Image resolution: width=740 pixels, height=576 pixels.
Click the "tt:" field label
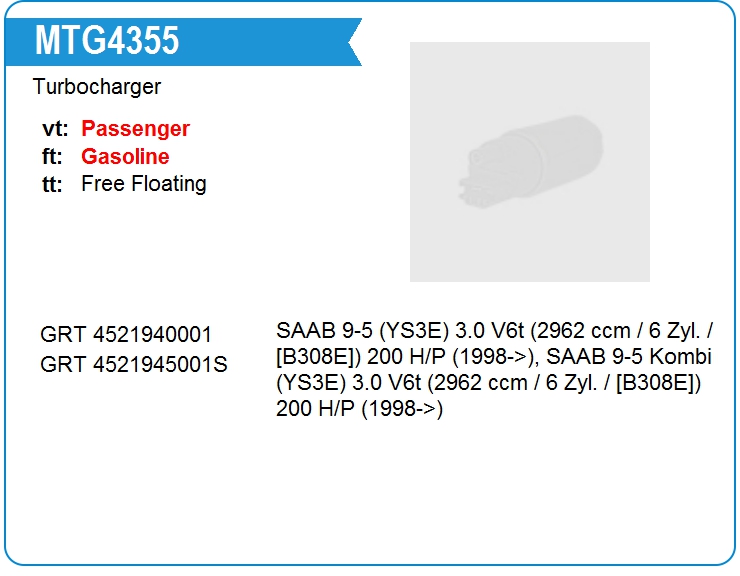click(x=52, y=184)
